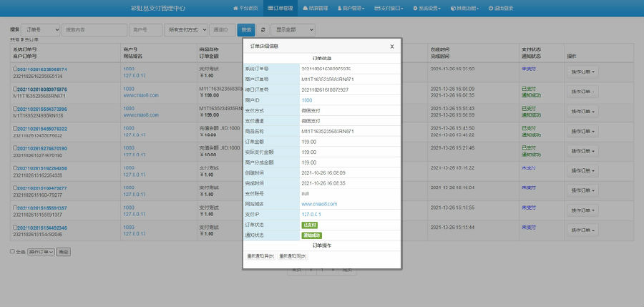This screenshot has height=307, width=644.
Task: Open 操作订单 dropdown for 15:55:43 order
Action: point(582,112)
